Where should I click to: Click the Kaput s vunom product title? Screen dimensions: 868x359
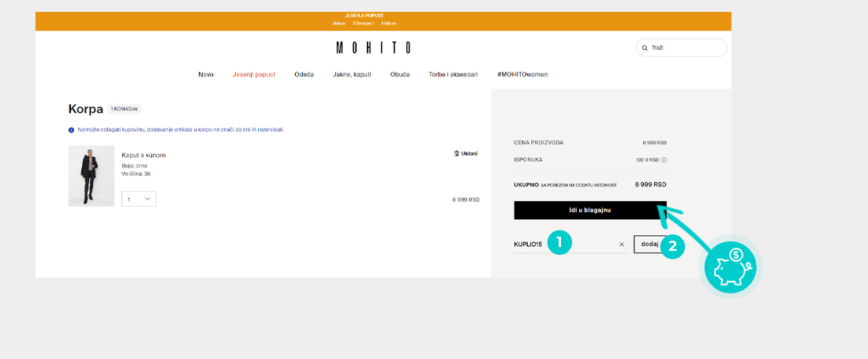144,155
